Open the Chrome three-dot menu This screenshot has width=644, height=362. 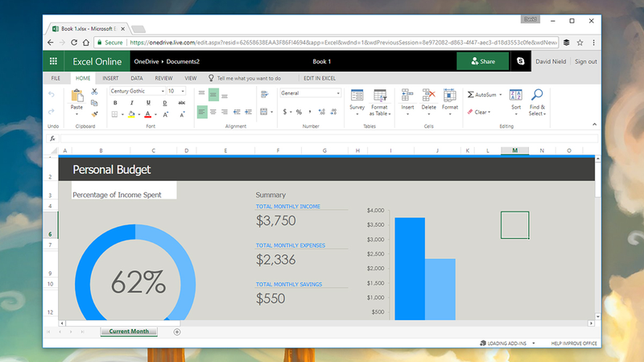[593, 43]
